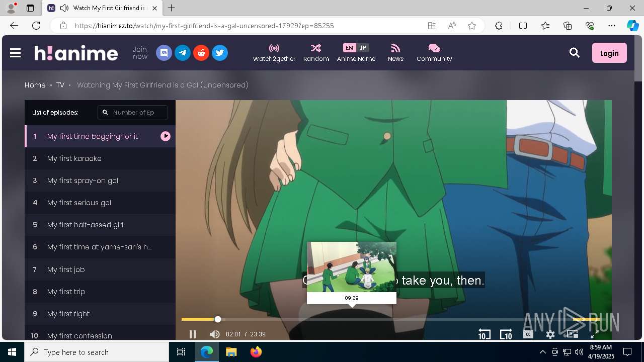
Task: Click the pink Login button
Action: tap(609, 53)
